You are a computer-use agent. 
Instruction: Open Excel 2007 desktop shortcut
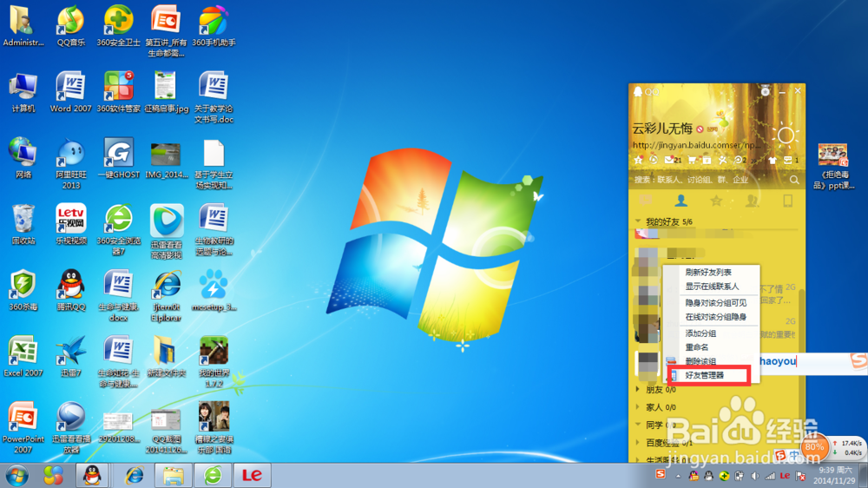pyautogui.click(x=23, y=356)
